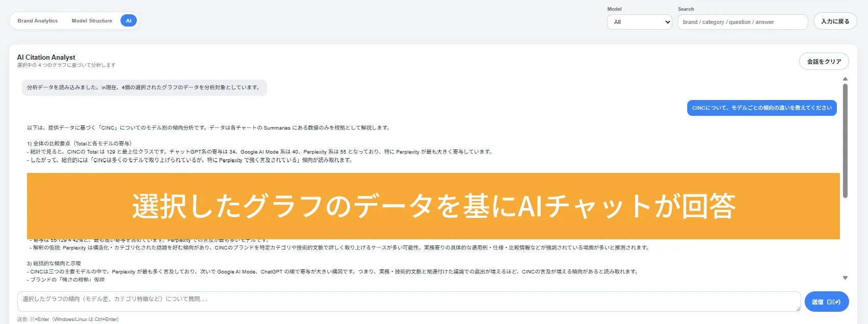Viewport: 868px width, 324px height.
Task: Switch to the Brand Analytics tab
Action: point(38,21)
